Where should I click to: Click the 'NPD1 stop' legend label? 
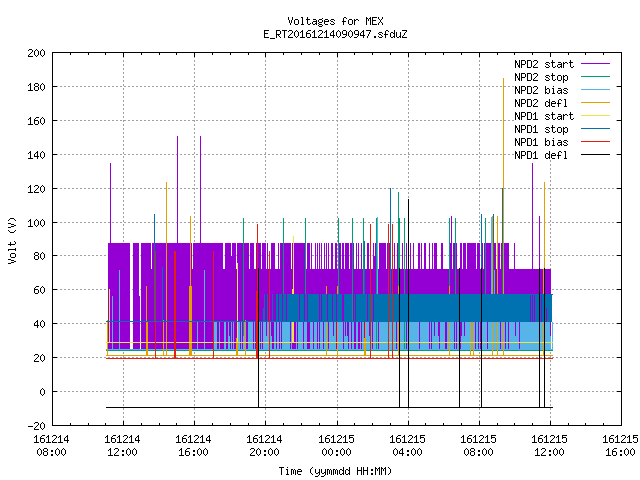541,129
